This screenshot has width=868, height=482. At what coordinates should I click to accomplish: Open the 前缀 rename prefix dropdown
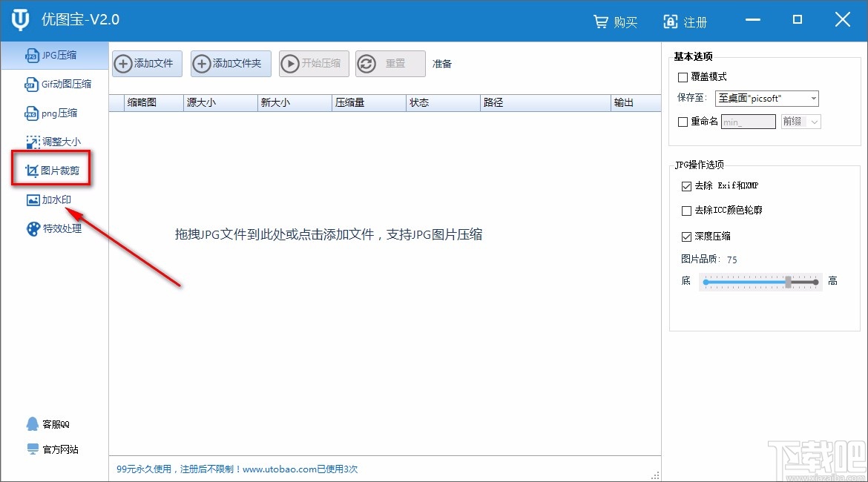800,122
